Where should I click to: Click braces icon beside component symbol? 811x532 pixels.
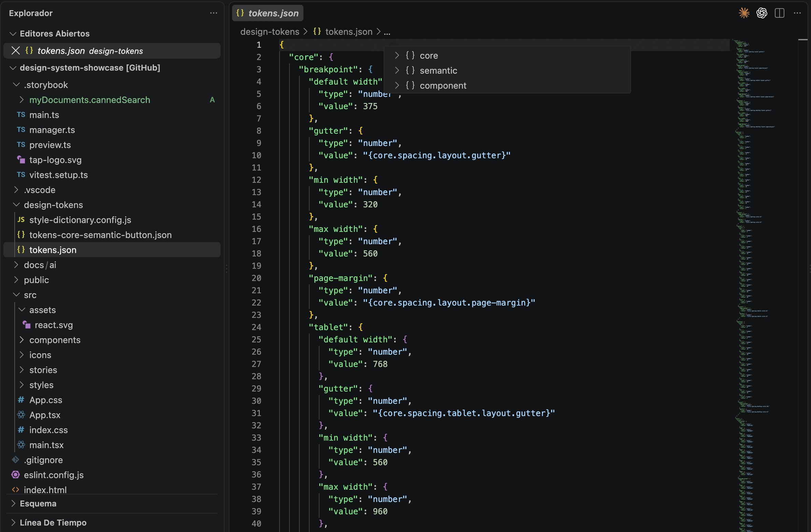coord(410,85)
